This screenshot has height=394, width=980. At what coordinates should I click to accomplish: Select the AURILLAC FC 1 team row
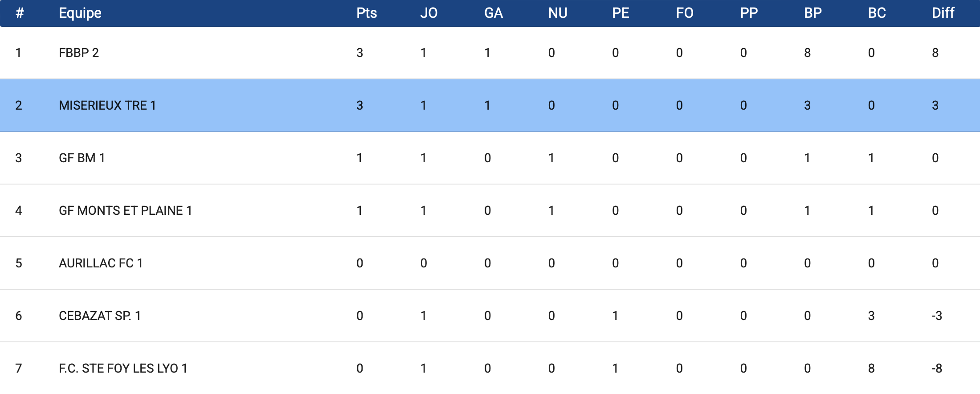(x=101, y=263)
